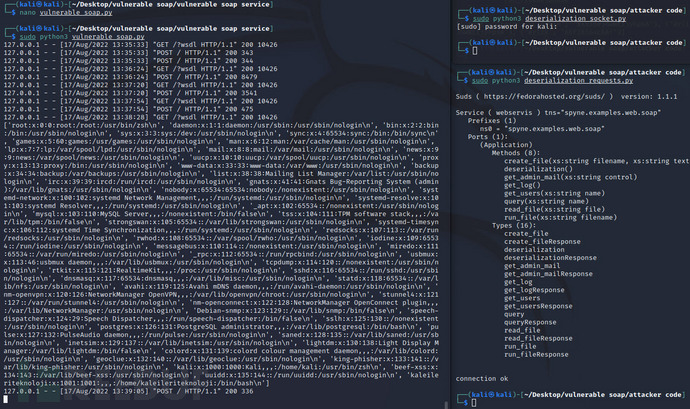Screen dimensions: 690x409
Task: Click the deserialization_socket.py filename in the command
Action: 576,18
